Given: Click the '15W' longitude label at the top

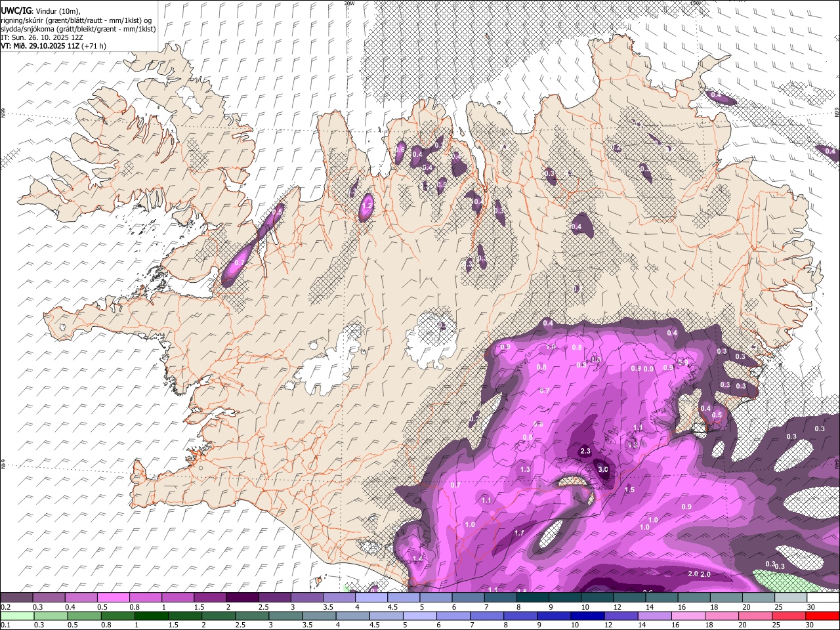Looking at the screenshot, I should (x=695, y=3).
